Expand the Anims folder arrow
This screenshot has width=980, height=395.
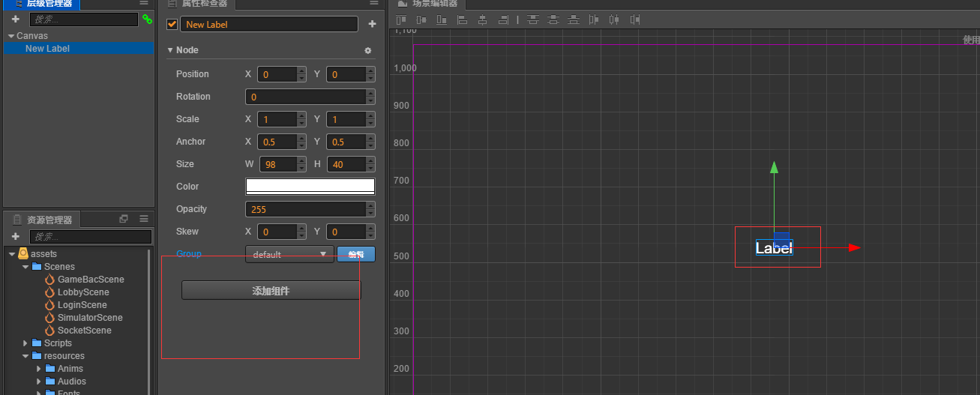[x=39, y=369]
